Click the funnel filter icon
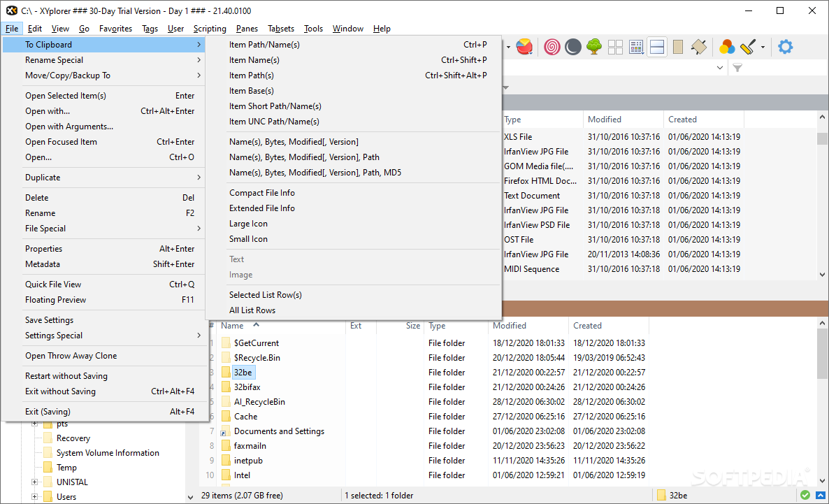This screenshot has width=829, height=504. coord(737,68)
